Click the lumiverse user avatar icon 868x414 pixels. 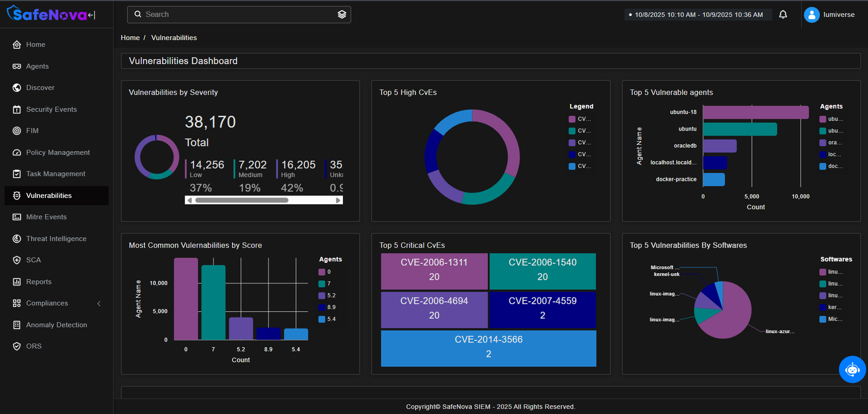(x=812, y=15)
